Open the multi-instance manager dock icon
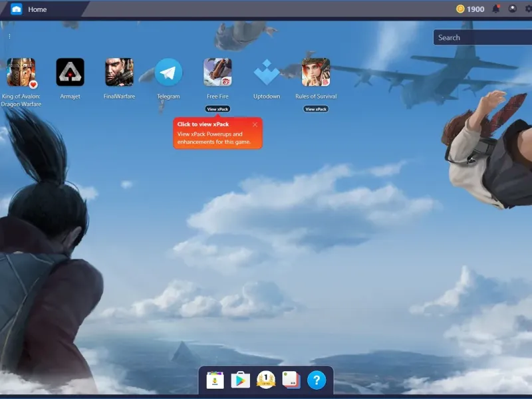 click(x=291, y=380)
